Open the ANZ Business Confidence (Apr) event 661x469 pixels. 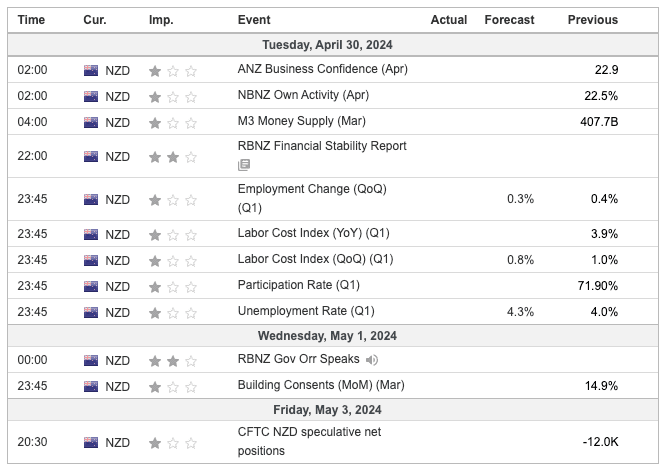[x=322, y=69]
